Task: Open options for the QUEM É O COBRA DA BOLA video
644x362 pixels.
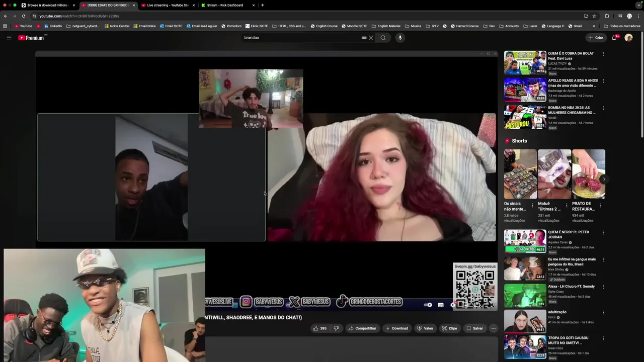Action: [603, 54]
